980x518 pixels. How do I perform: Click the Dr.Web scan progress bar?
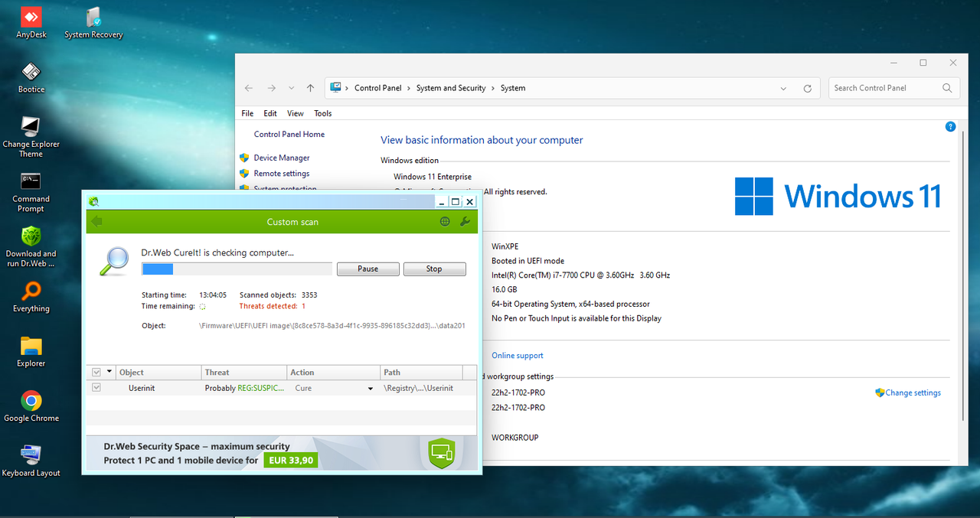pyautogui.click(x=237, y=269)
